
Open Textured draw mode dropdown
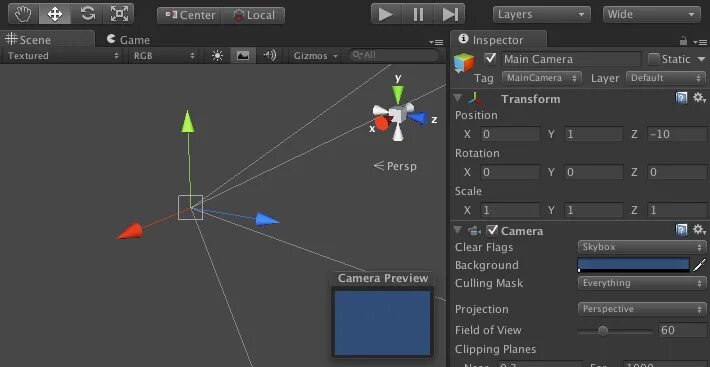click(63, 56)
